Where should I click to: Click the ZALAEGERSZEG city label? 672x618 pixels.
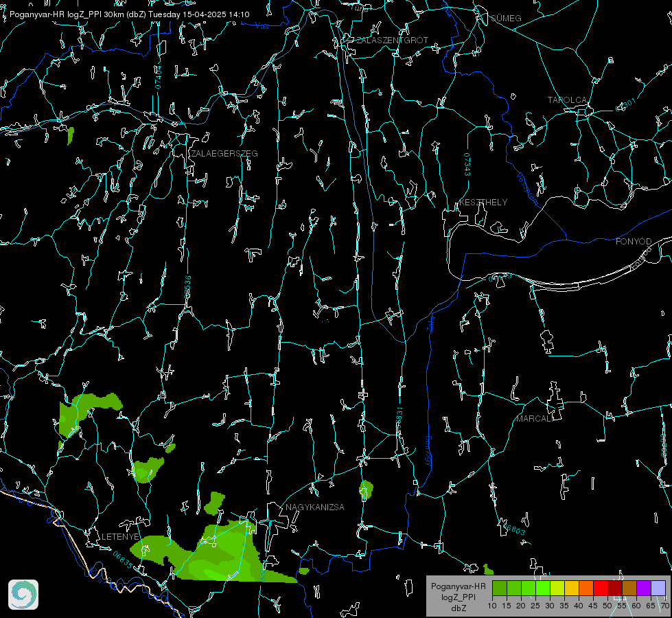[224, 154]
